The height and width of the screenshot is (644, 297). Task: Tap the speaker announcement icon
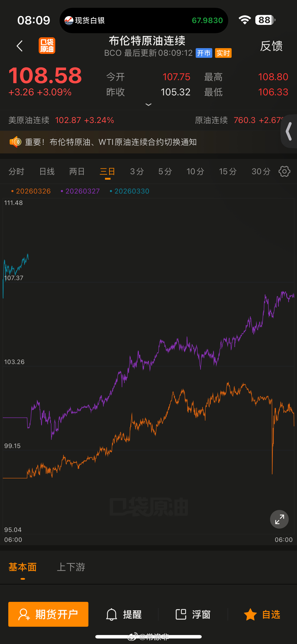point(15,142)
